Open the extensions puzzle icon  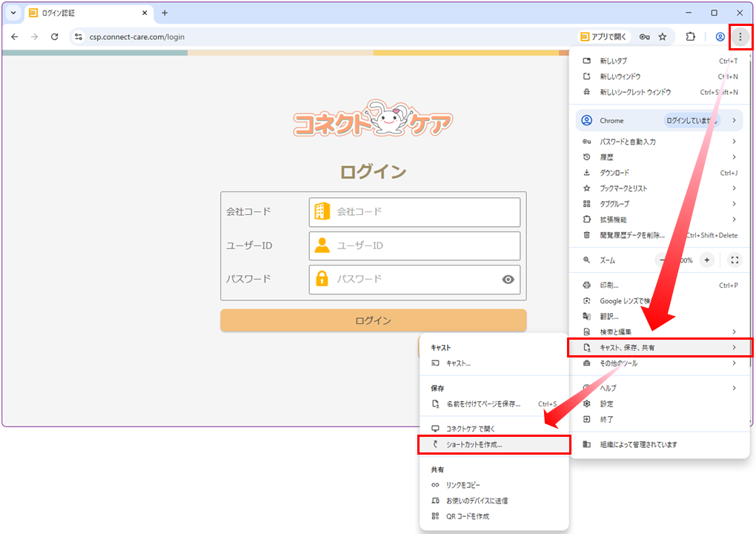(691, 36)
